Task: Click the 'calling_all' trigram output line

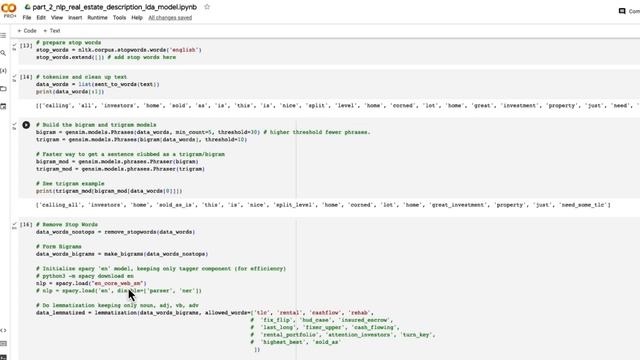Action: pos(323,205)
